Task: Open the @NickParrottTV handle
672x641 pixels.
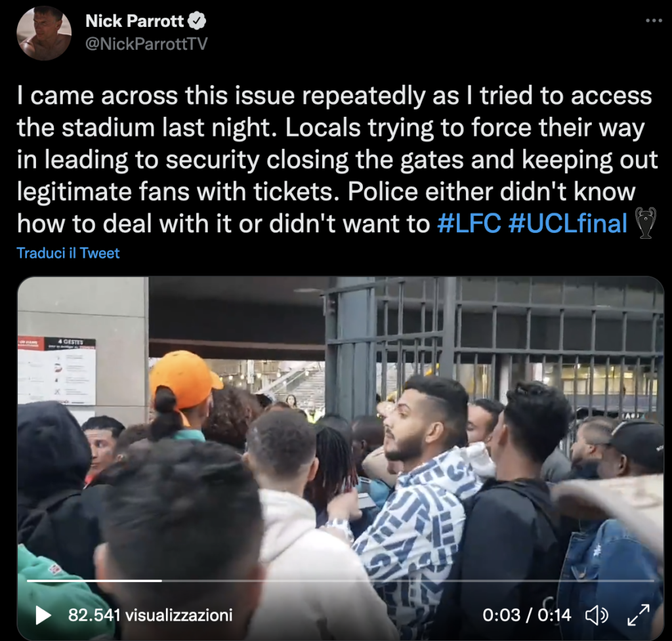Action: pyautogui.click(x=146, y=44)
